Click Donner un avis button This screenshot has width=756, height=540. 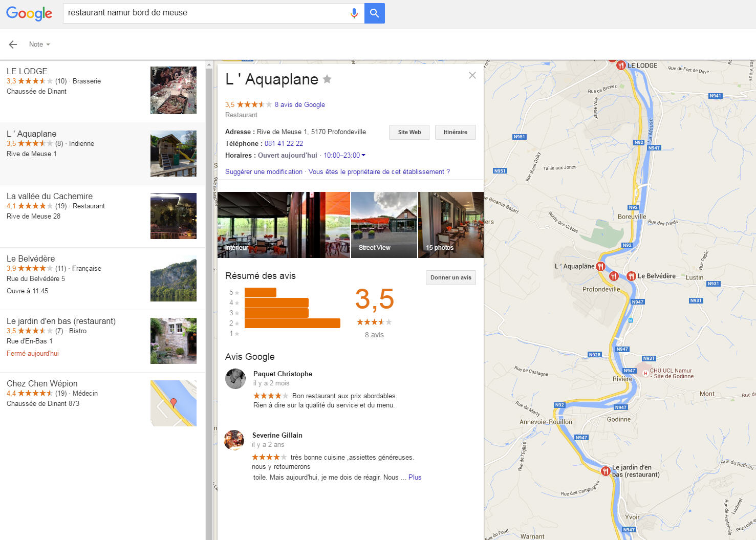coord(451,277)
